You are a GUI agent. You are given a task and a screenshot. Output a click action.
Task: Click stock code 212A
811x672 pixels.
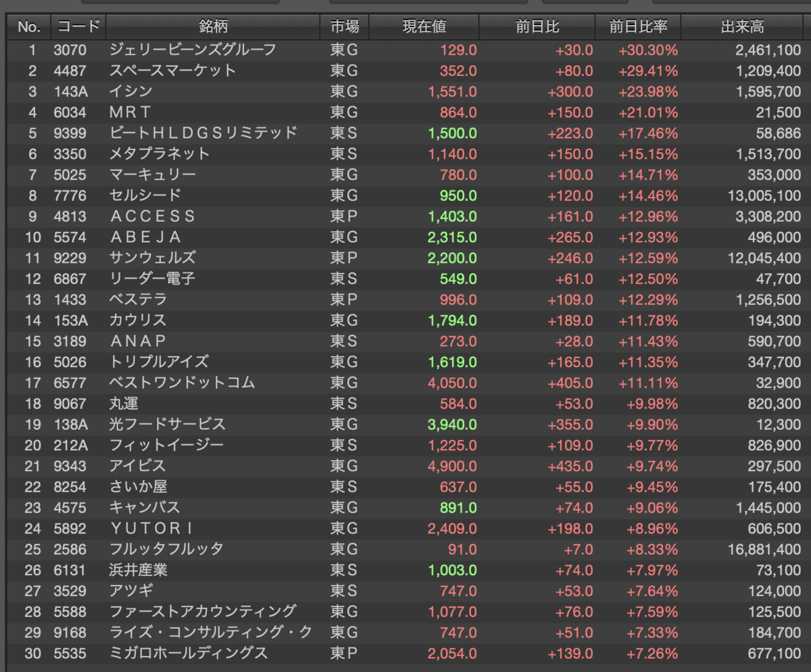[70, 445]
